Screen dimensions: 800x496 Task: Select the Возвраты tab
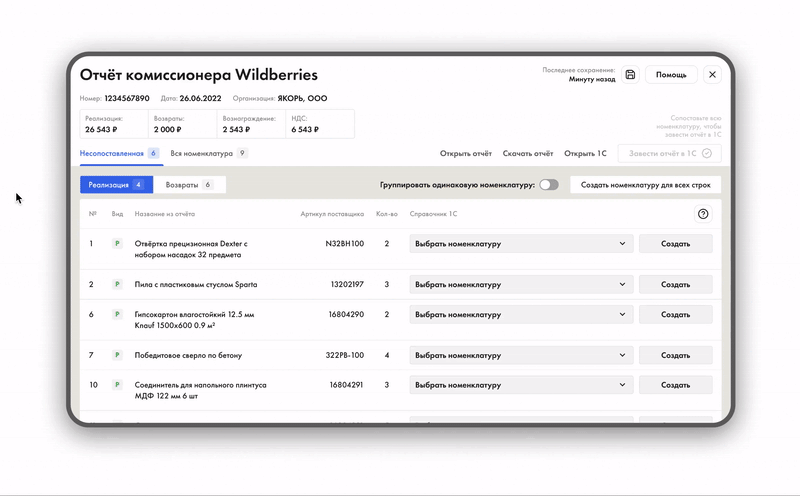click(x=189, y=185)
